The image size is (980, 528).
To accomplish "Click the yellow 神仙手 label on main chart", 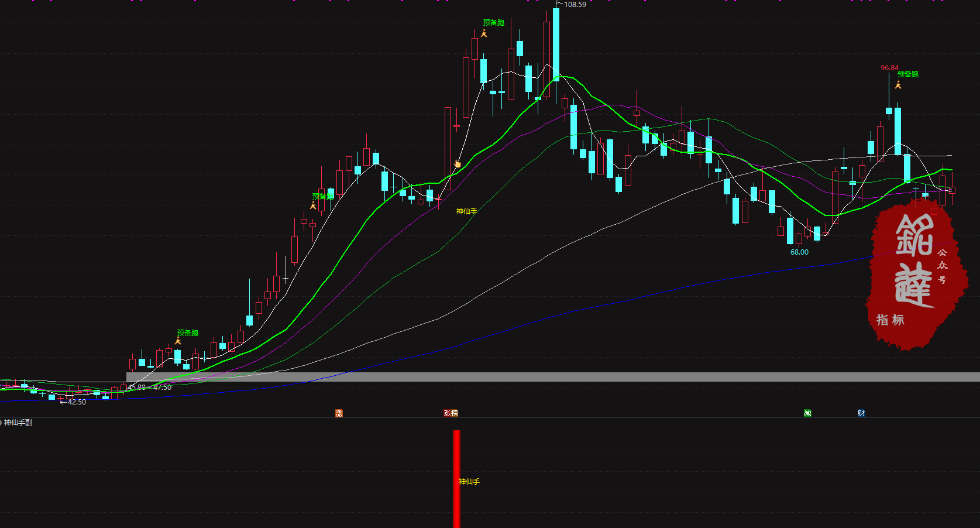I will (x=466, y=211).
